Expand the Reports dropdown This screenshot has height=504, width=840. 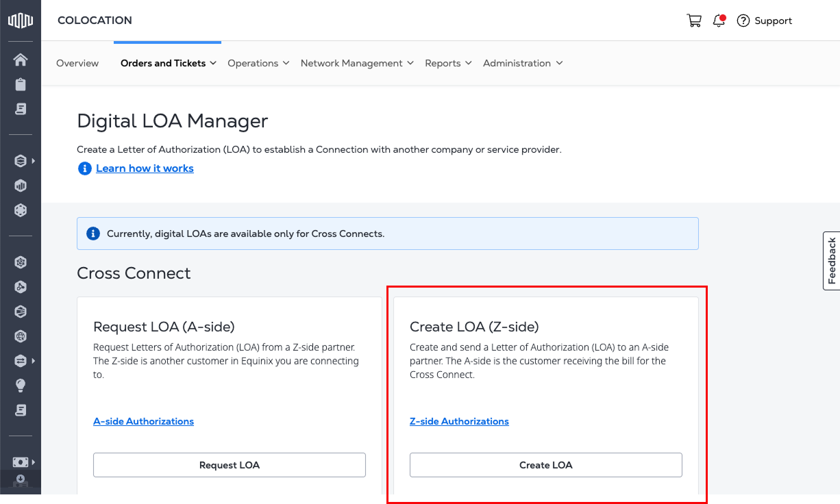(448, 63)
